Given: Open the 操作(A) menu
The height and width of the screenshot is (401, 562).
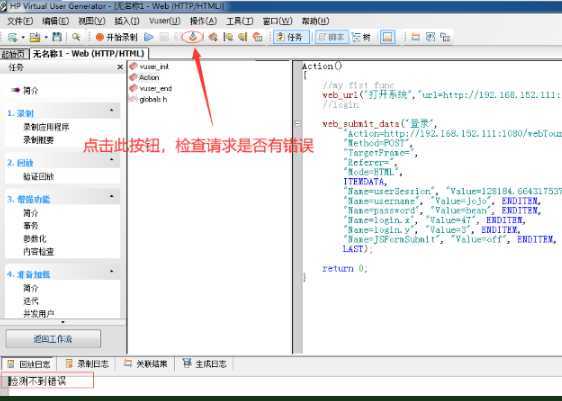Looking at the screenshot, I should pyautogui.click(x=203, y=21).
